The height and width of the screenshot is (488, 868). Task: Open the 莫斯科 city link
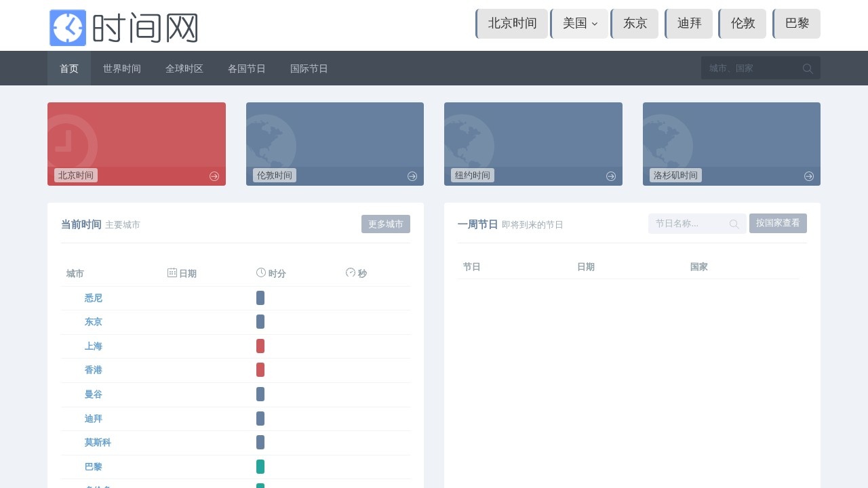[98, 443]
